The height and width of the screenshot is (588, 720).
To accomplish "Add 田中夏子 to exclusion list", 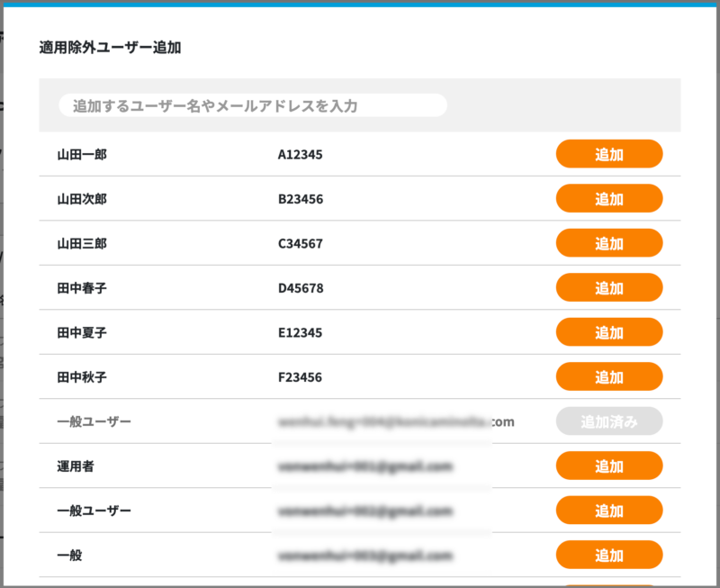I will (610, 331).
